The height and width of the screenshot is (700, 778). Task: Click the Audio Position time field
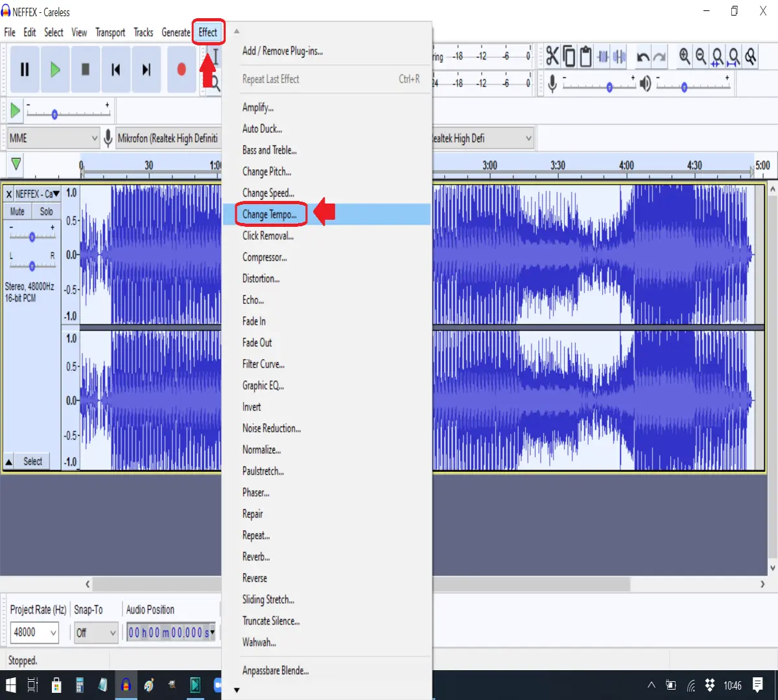tap(168, 632)
